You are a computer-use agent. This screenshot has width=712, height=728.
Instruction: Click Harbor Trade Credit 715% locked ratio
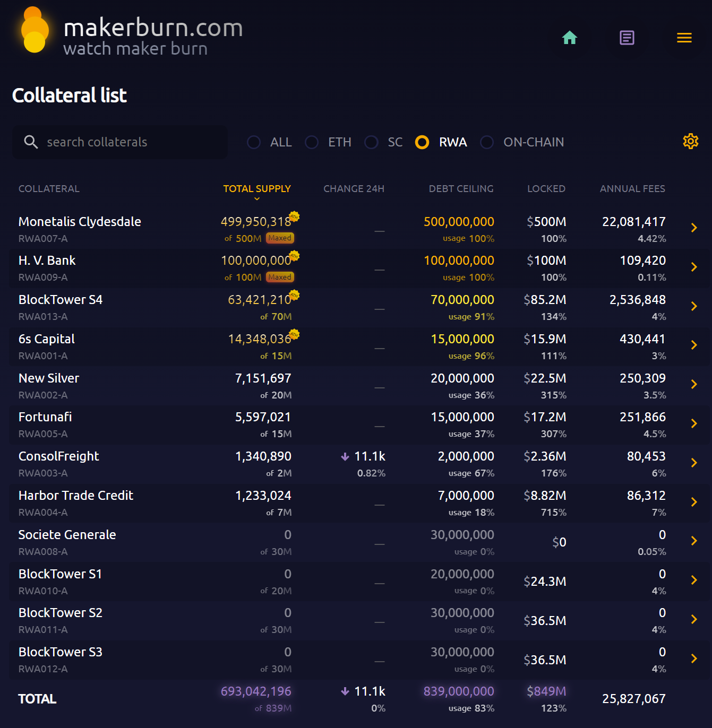click(554, 513)
